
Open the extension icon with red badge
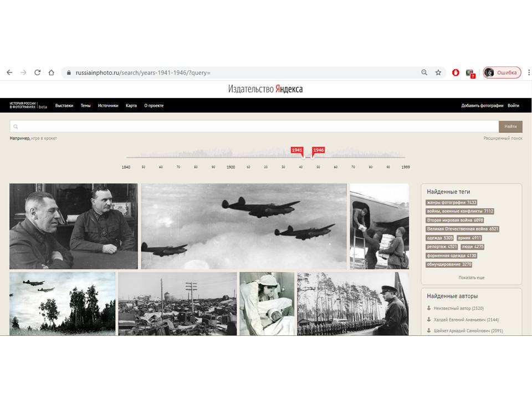click(470, 73)
